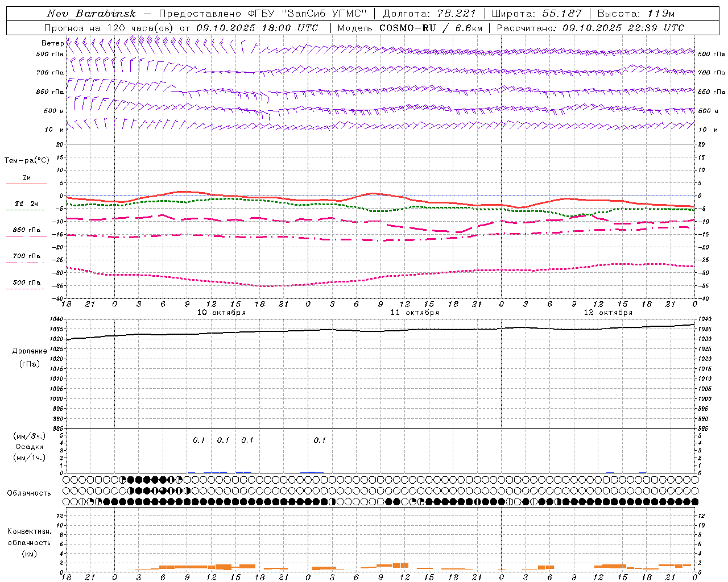Click the pink dash-dot line sample under '700 гПа' legend
The width and height of the screenshot is (728, 582).
coord(26,263)
